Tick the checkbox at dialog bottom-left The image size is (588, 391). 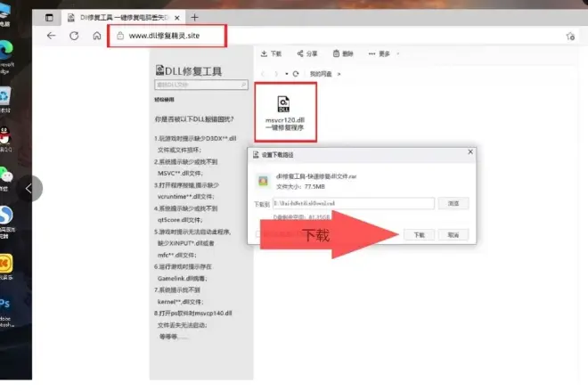[x=257, y=234]
